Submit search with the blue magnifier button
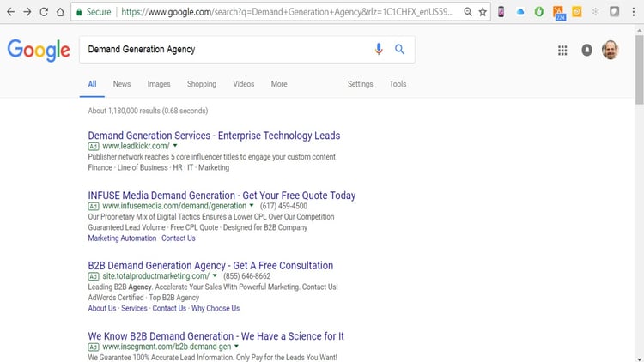Image resolution: width=644 pixels, height=362 pixels. click(x=399, y=49)
